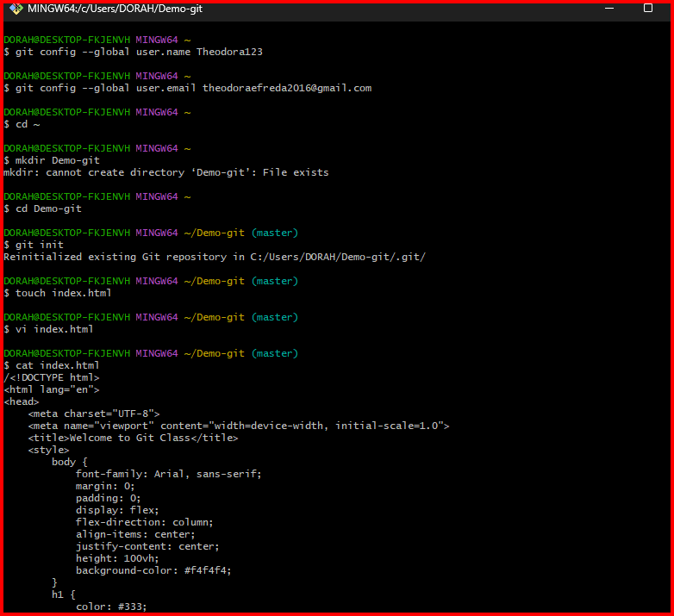Click 'Reinitialized existing Git repository' output line

coord(215,257)
